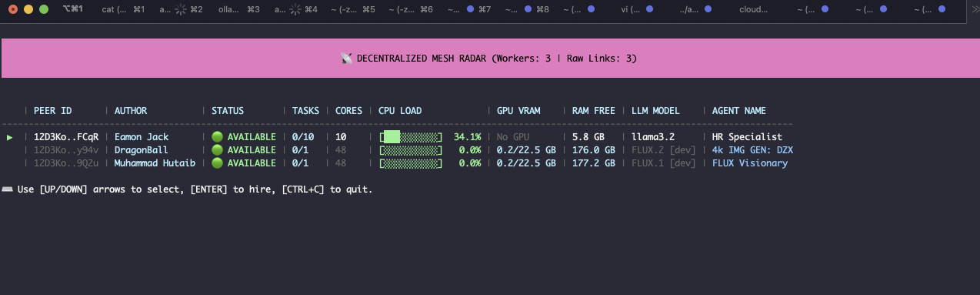Click the blue activity dot on the ⌘7 tab
The height and width of the screenshot is (295, 980).
[471, 10]
